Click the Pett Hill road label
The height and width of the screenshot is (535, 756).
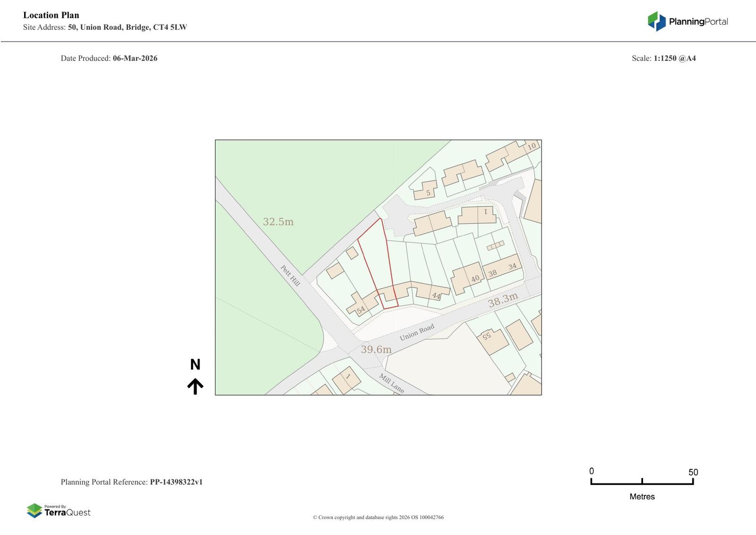tap(290, 275)
